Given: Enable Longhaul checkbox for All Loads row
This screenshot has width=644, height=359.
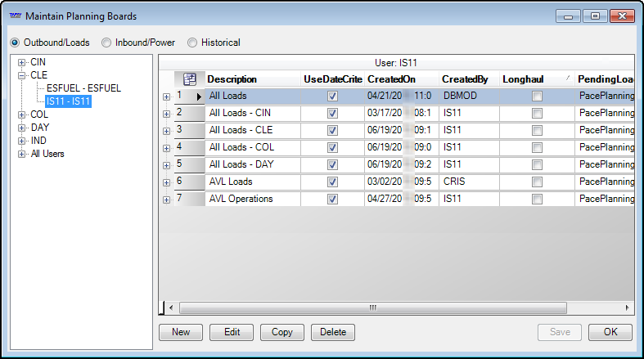Looking at the screenshot, I should [x=537, y=96].
